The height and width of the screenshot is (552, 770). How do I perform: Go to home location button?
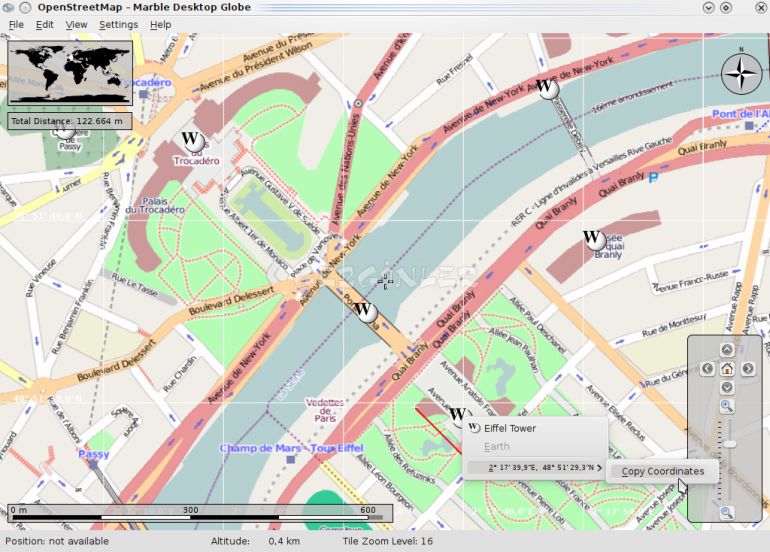coord(727,368)
